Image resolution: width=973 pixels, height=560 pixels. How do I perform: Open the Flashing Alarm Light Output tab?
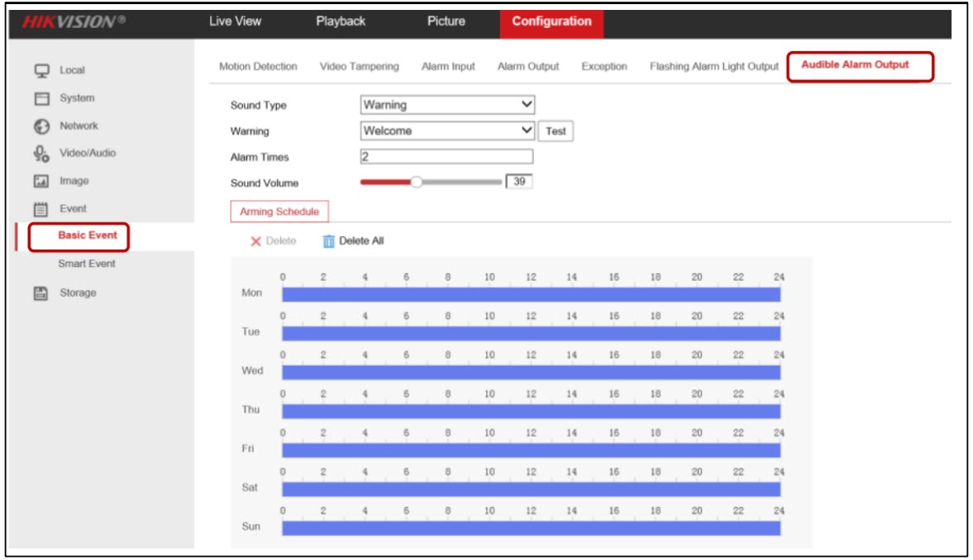click(713, 67)
